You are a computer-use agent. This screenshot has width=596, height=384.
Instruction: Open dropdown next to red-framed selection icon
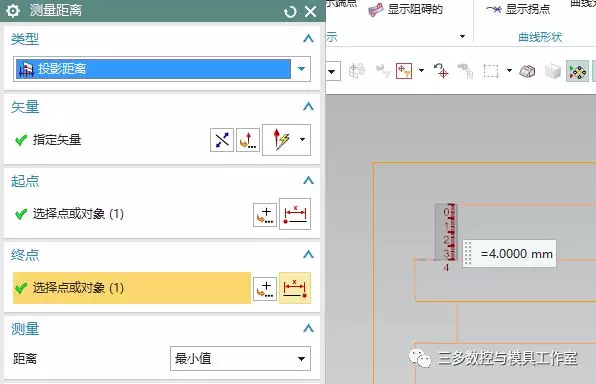pos(421,70)
